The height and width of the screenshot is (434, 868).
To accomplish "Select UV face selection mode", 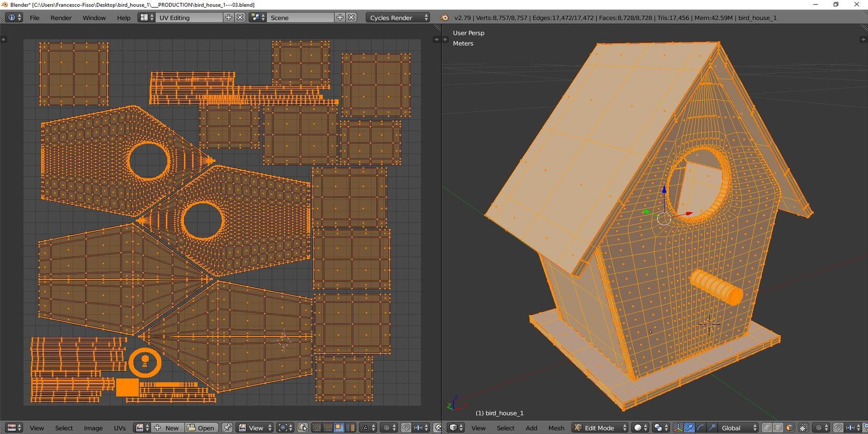I will click(x=339, y=428).
